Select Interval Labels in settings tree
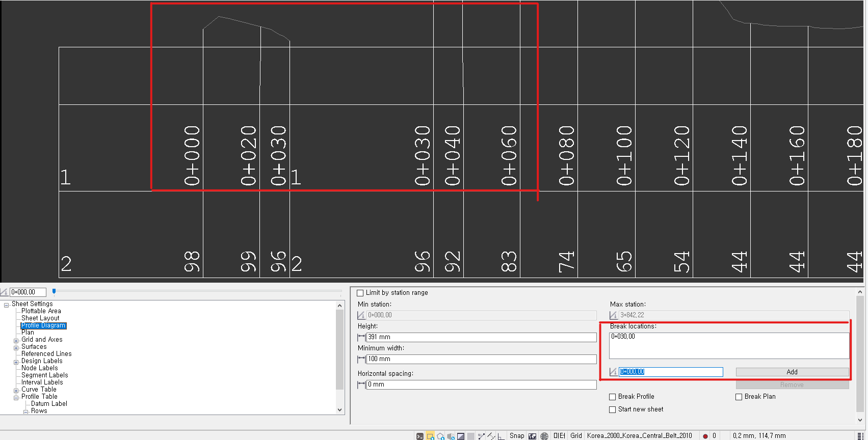868x440 pixels. click(42, 382)
